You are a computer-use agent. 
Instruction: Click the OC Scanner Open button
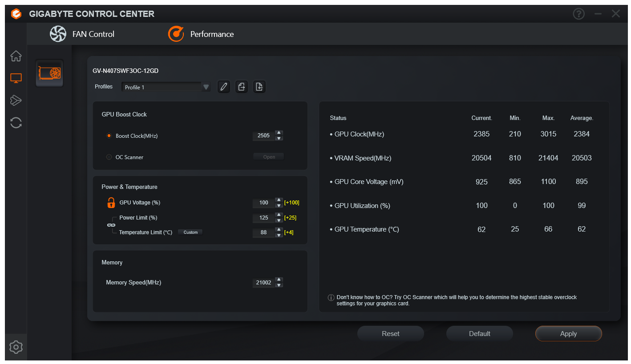pyautogui.click(x=269, y=157)
